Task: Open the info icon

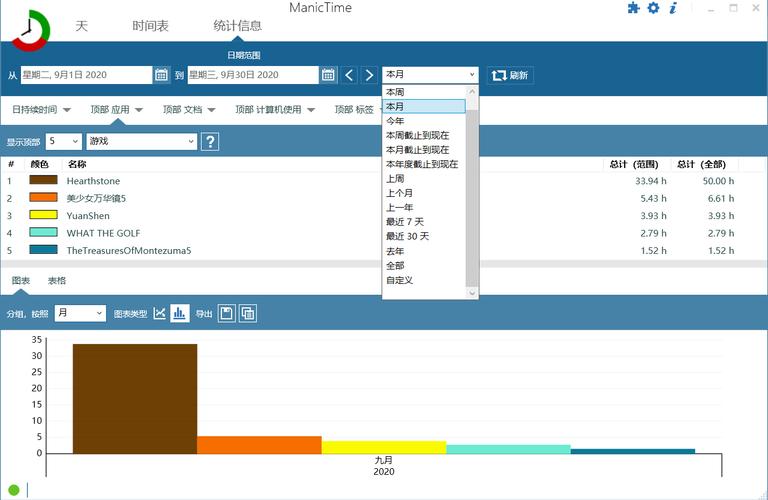Action: (x=673, y=8)
